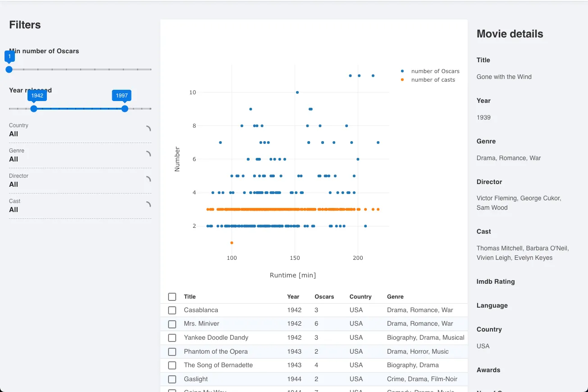The height and width of the screenshot is (392, 588).
Task: Select the Mrs. Miniver row checkbox
Action: 172,324
